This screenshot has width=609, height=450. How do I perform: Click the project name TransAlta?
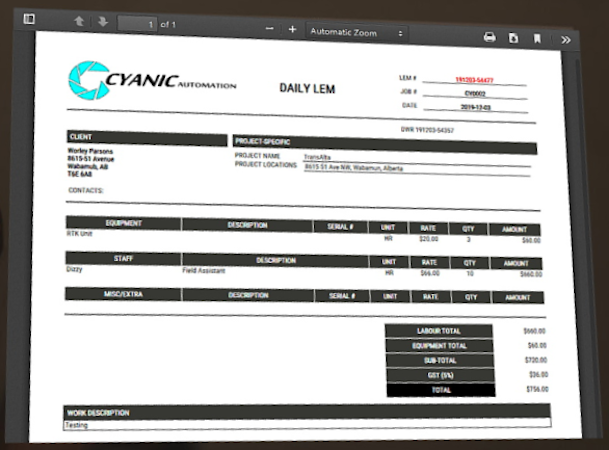[317, 157]
